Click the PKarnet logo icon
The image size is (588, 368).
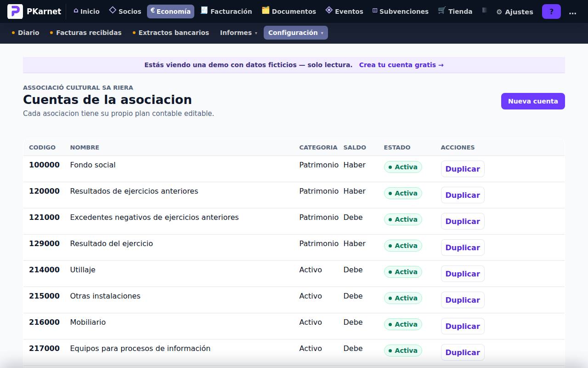point(15,11)
